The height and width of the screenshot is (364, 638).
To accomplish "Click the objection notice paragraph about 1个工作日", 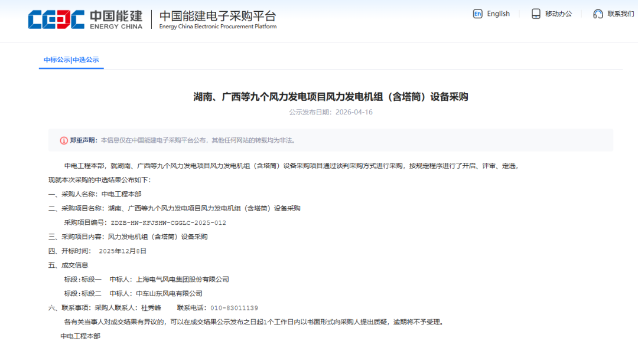I will point(254,322).
